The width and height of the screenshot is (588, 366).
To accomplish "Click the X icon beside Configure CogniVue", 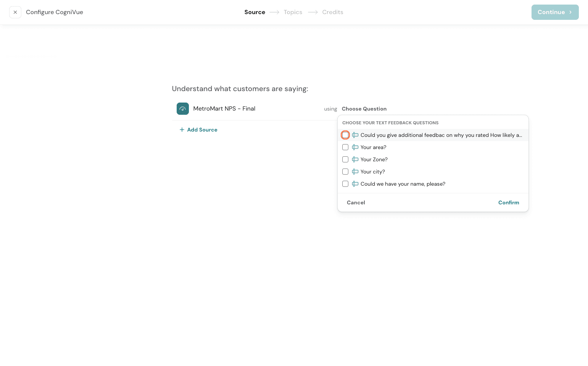I will pos(15,12).
